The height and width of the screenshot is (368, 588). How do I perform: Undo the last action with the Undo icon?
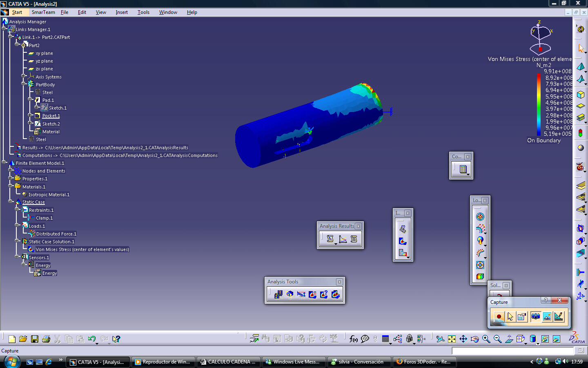(92, 339)
